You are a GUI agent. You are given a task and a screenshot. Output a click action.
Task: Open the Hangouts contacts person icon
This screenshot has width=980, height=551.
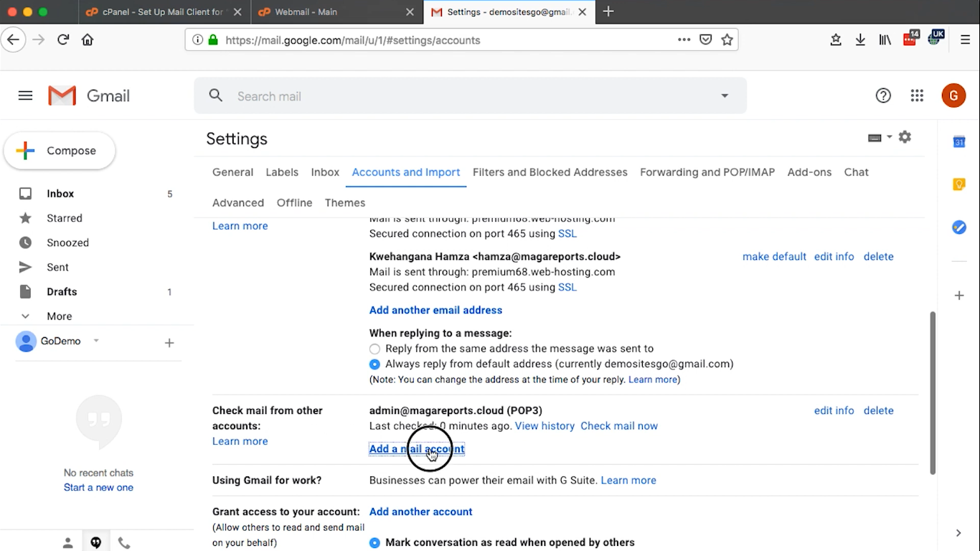point(67,543)
